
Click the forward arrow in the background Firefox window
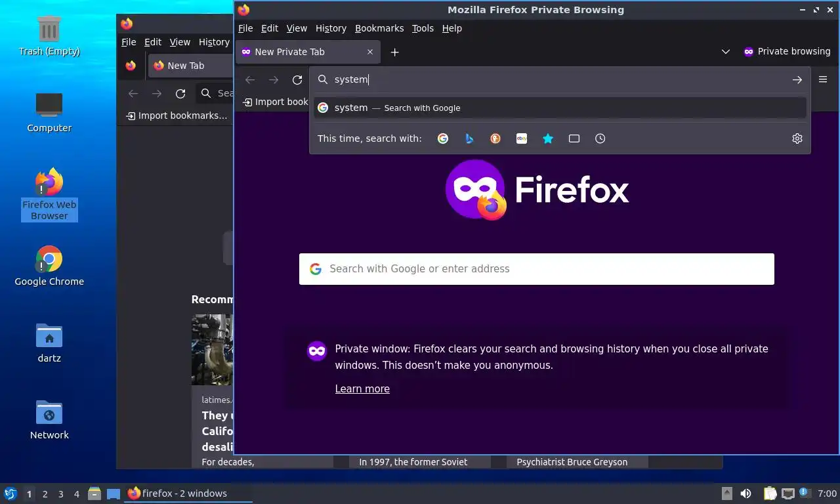point(157,94)
